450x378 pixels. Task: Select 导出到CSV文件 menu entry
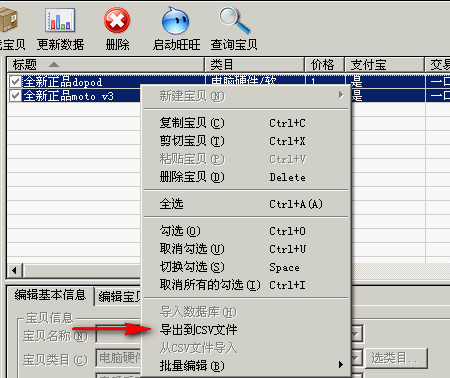(x=246, y=330)
